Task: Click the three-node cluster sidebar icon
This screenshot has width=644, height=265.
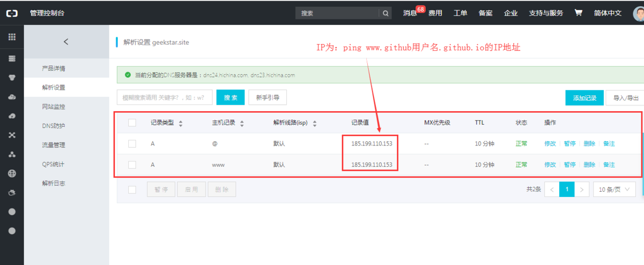Action: [x=12, y=154]
